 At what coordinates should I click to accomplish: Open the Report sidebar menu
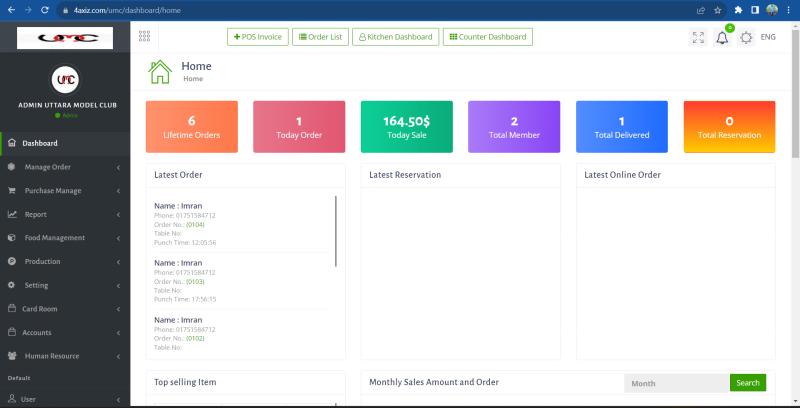[x=64, y=214]
